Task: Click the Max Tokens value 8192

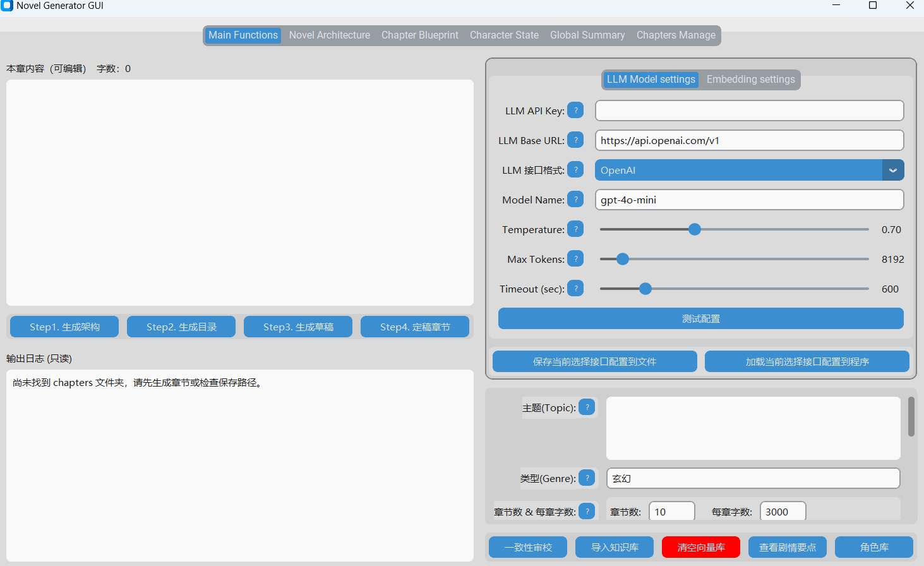Action: [x=893, y=260]
